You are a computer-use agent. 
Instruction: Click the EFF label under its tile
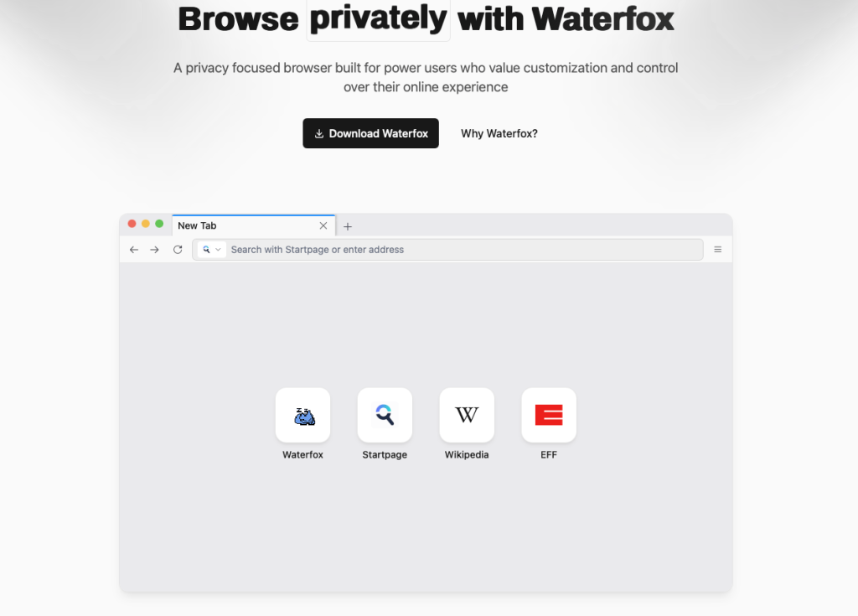[x=549, y=454]
